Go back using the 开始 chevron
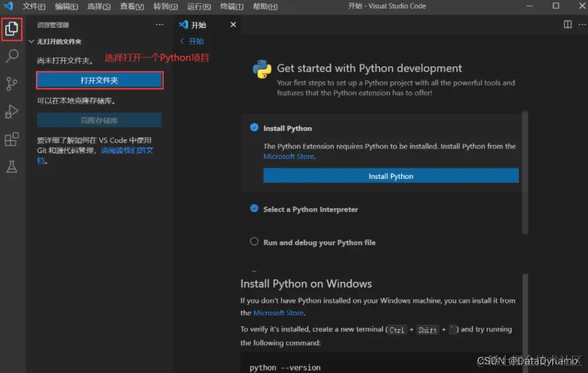Viewport: 588px width, 373px height. (183, 41)
